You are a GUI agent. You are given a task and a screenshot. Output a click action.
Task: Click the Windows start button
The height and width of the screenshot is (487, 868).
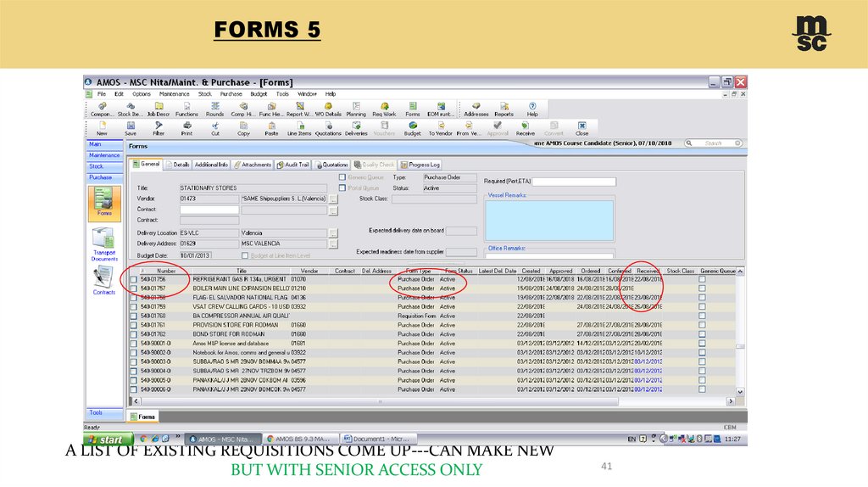[x=108, y=439]
